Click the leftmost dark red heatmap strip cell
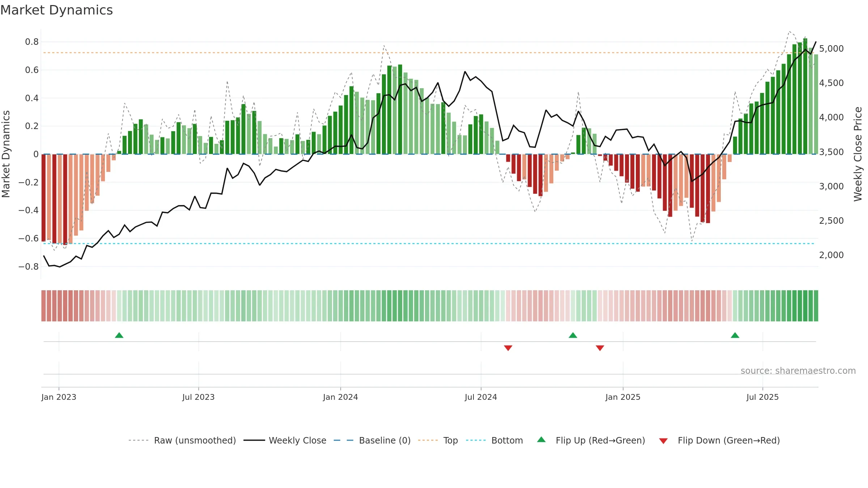 [x=43, y=306]
